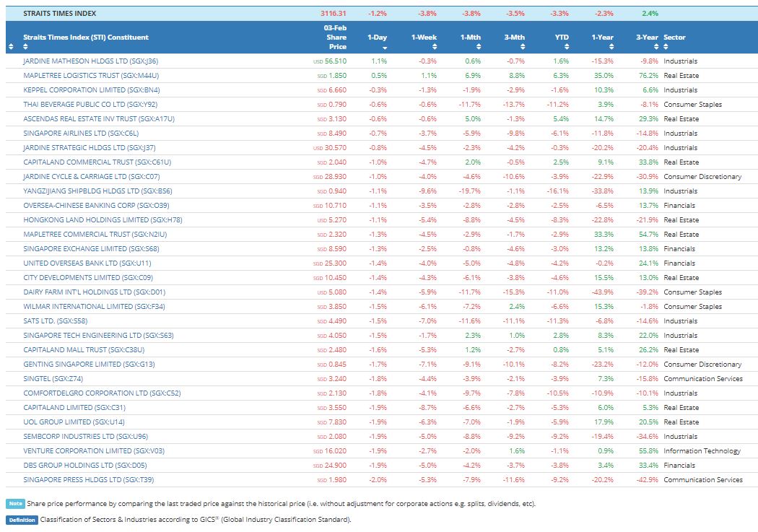The height and width of the screenshot is (532, 758).
Task: Open Hongkong Land Holdings Limited link
Action: click(x=103, y=220)
